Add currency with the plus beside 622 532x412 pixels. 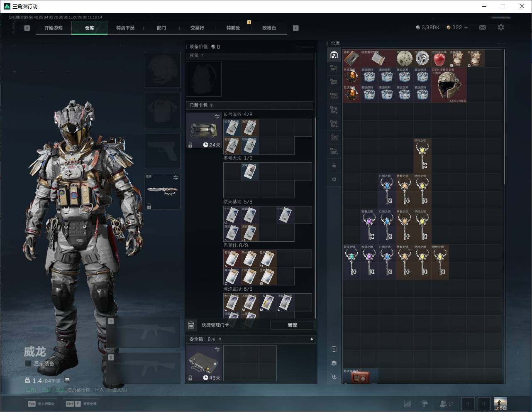tap(466, 27)
